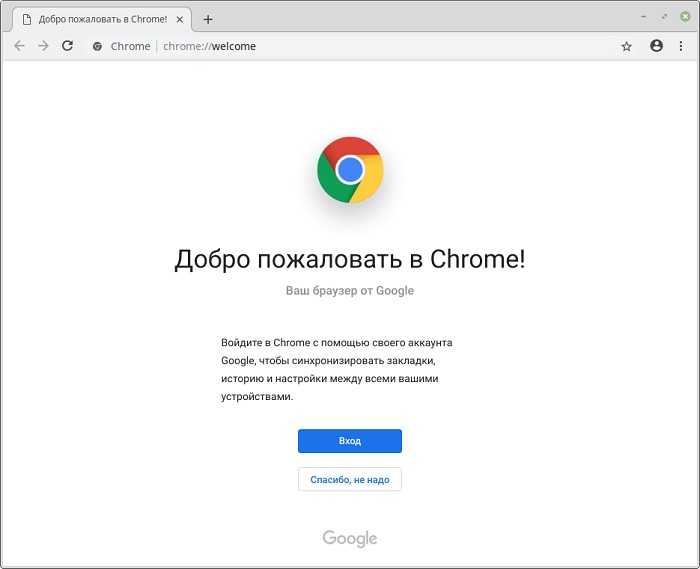
Task: Open the three-dot Chrome menu
Action: pyautogui.click(x=681, y=46)
